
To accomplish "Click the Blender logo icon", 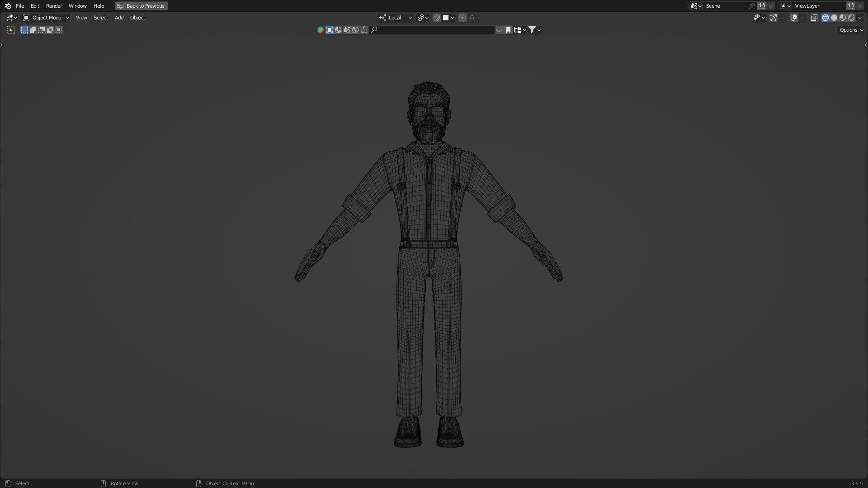I will click(x=8, y=6).
